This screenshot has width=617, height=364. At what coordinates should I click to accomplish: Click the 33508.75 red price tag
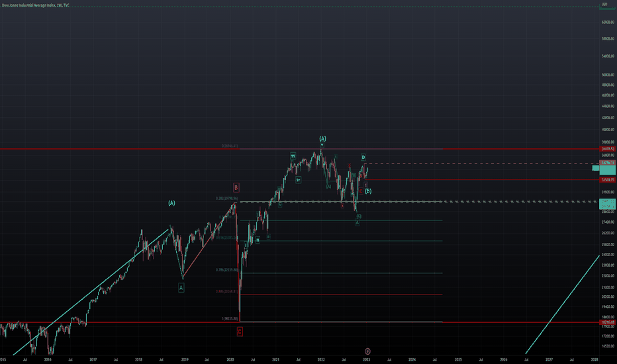click(608, 180)
